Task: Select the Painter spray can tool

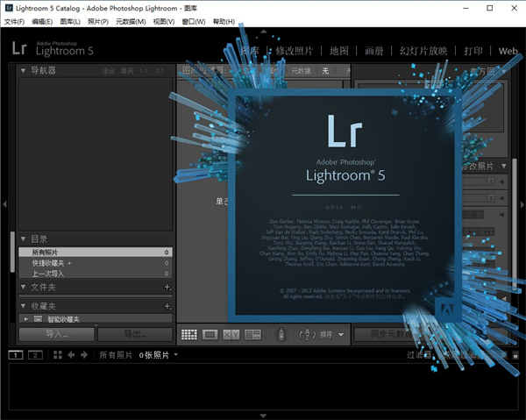Action: point(282,334)
